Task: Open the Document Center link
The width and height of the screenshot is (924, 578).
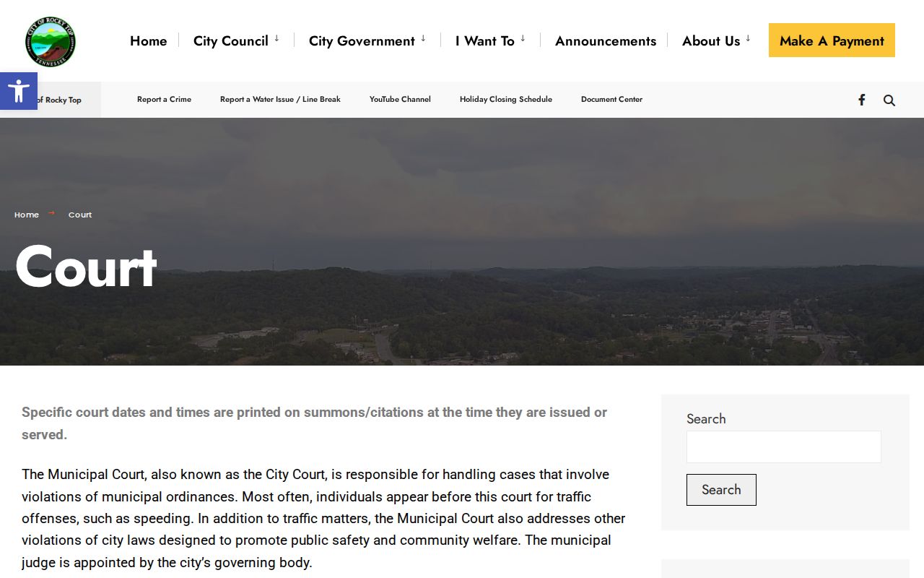Action: 611,100
